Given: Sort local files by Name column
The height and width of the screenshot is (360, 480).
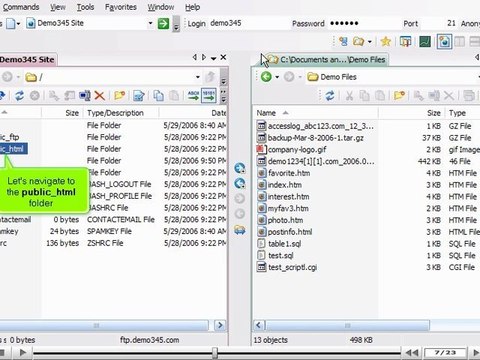Looking at the screenshot, I should click(x=315, y=113).
